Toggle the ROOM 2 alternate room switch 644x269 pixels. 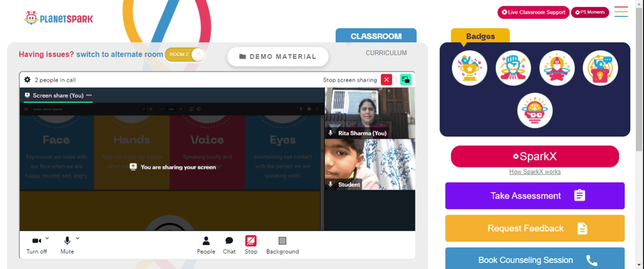184,55
